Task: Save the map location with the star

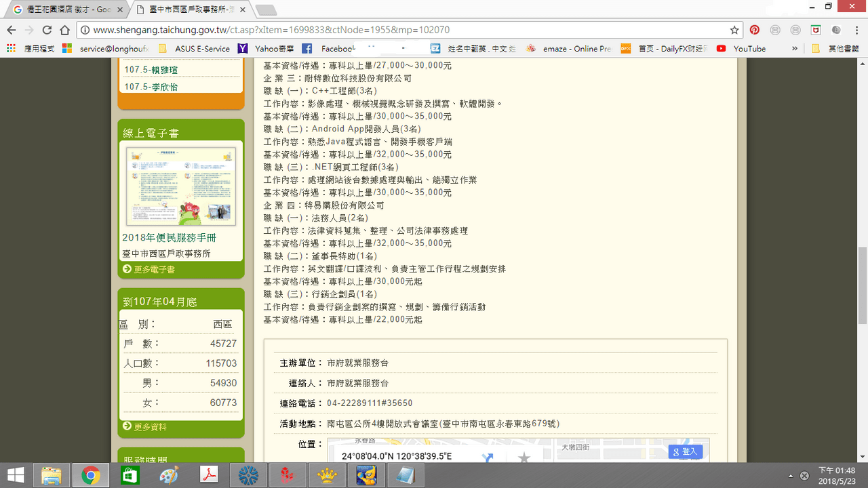Action: coord(524,458)
